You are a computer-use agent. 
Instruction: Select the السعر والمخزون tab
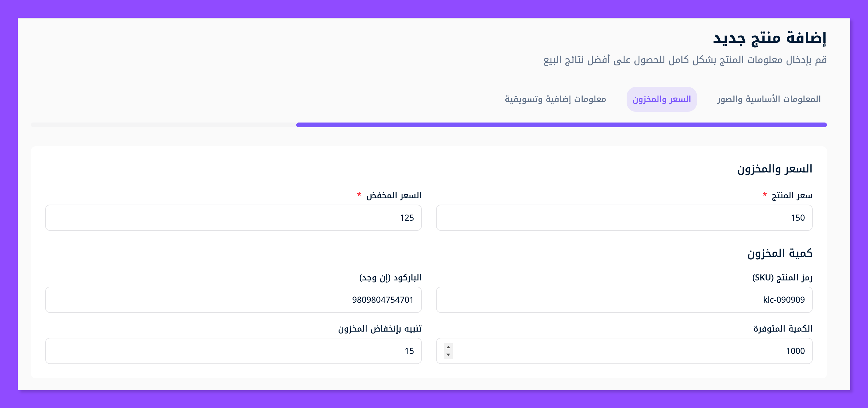[x=661, y=99]
